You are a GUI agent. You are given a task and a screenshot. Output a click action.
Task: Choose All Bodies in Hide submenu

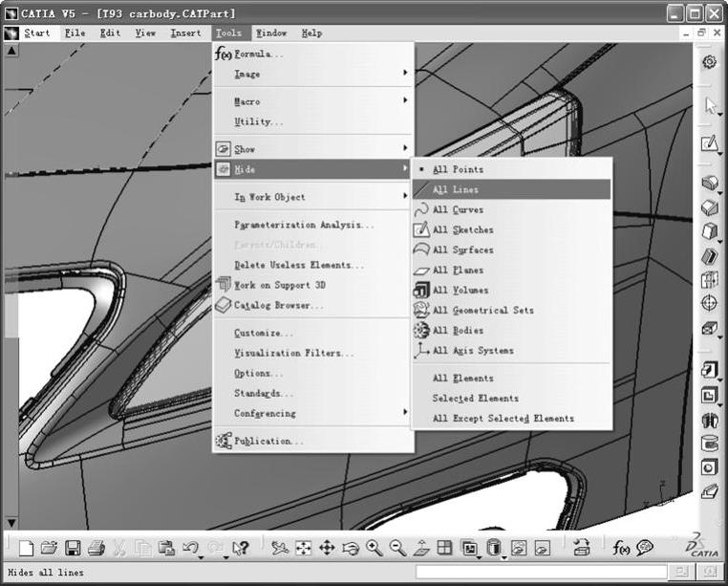(512, 330)
